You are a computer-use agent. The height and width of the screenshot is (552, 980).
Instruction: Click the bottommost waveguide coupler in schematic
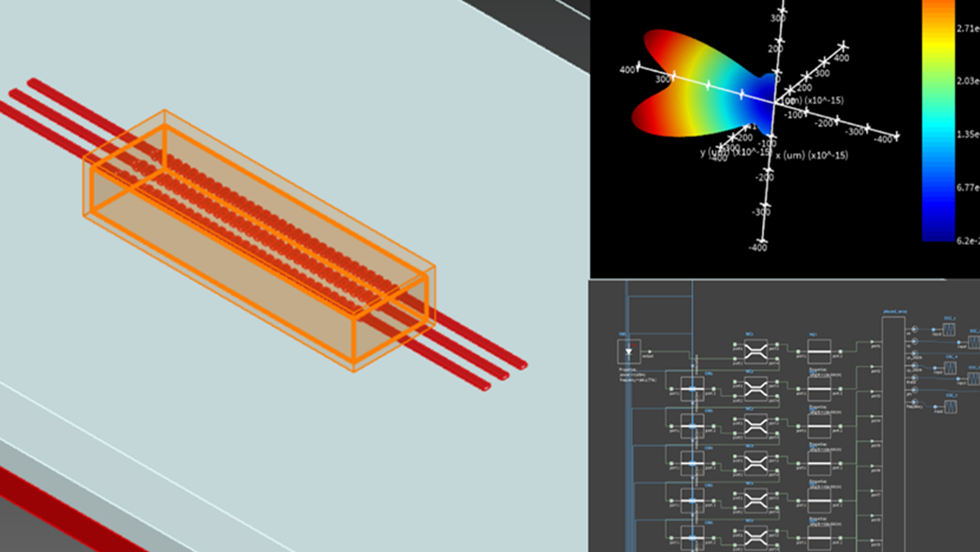coord(755,537)
